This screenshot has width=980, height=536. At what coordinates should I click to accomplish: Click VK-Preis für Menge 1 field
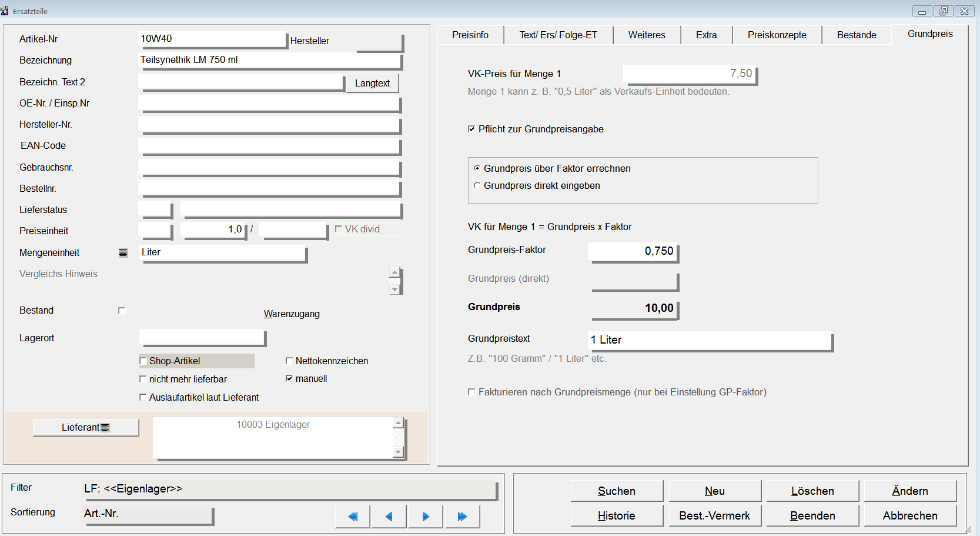coord(690,74)
